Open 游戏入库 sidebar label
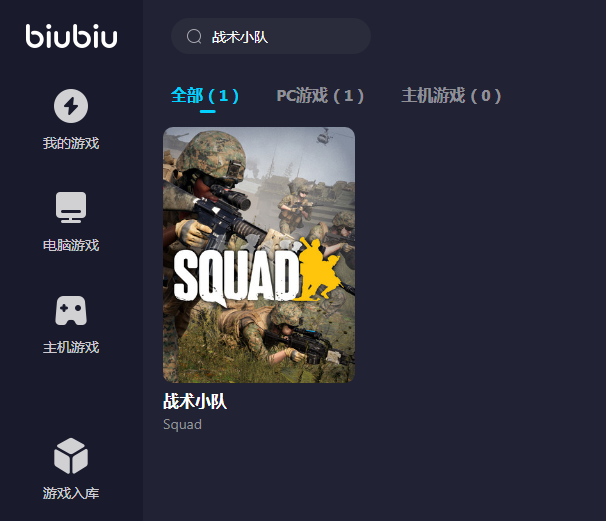 click(71, 494)
